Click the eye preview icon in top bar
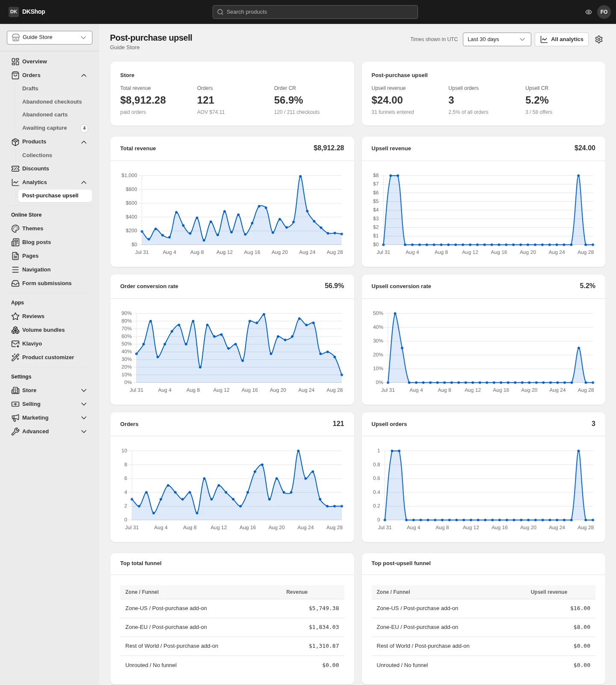This screenshot has width=616, height=685. pyautogui.click(x=589, y=12)
